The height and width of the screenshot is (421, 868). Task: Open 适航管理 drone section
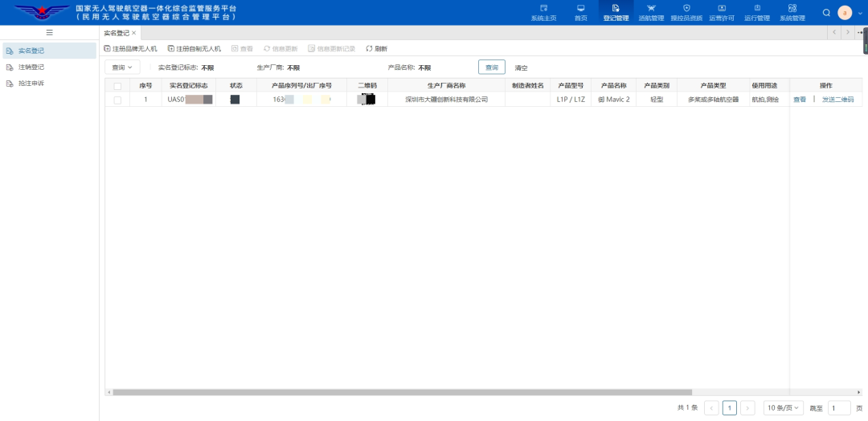pos(651,13)
